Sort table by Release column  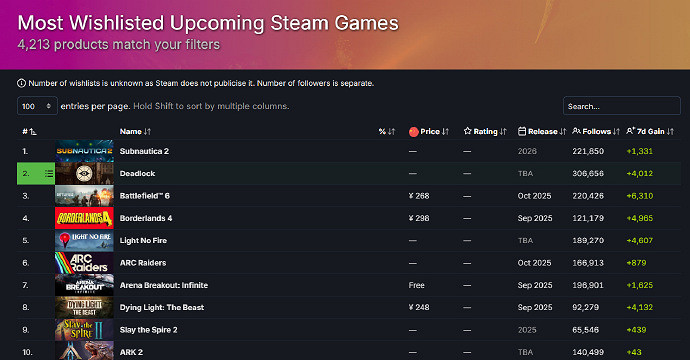[x=542, y=132]
